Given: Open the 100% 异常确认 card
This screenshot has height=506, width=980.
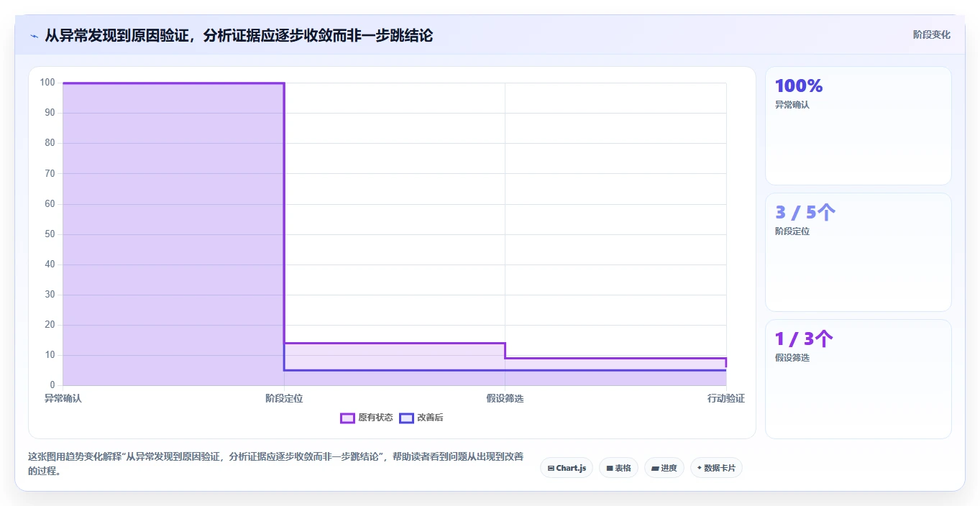Looking at the screenshot, I should 858,126.
